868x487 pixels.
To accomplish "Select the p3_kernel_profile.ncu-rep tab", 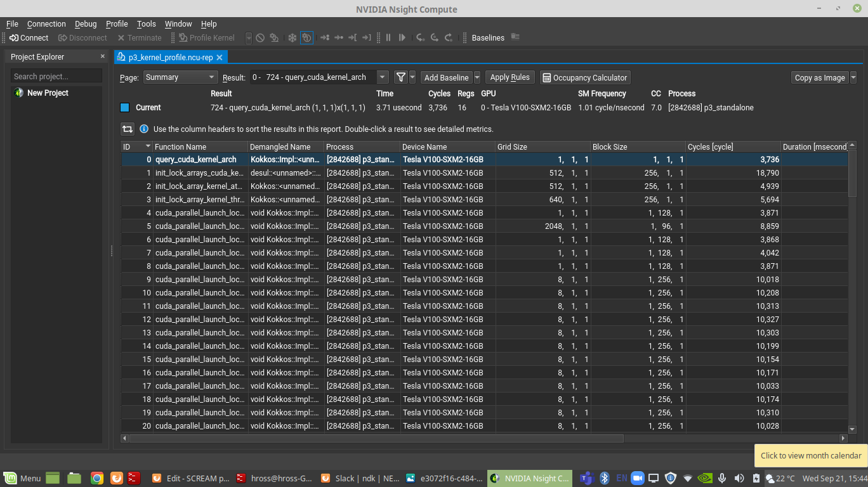I will (x=168, y=56).
